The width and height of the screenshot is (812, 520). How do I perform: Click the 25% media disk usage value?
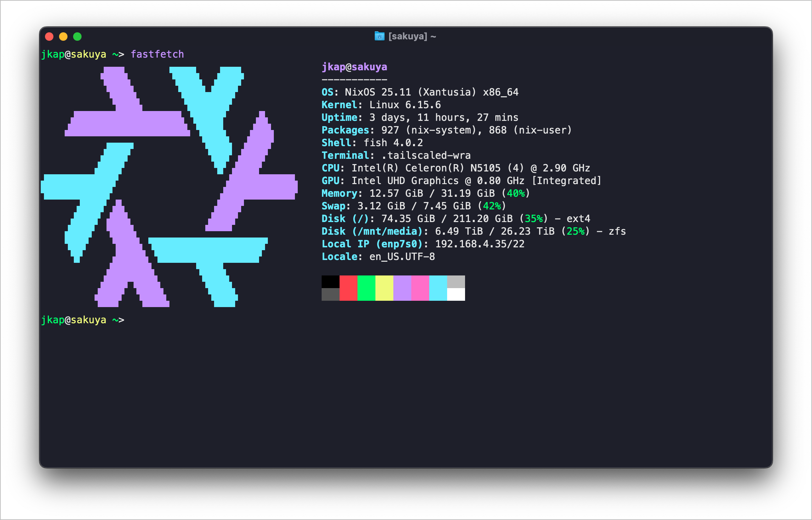coord(575,231)
